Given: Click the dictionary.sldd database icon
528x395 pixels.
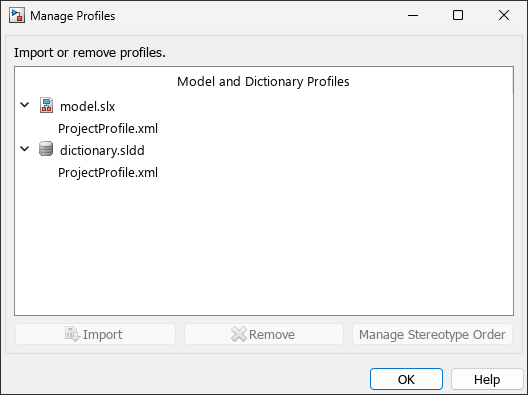Looking at the screenshot, I should coord(46,149).
